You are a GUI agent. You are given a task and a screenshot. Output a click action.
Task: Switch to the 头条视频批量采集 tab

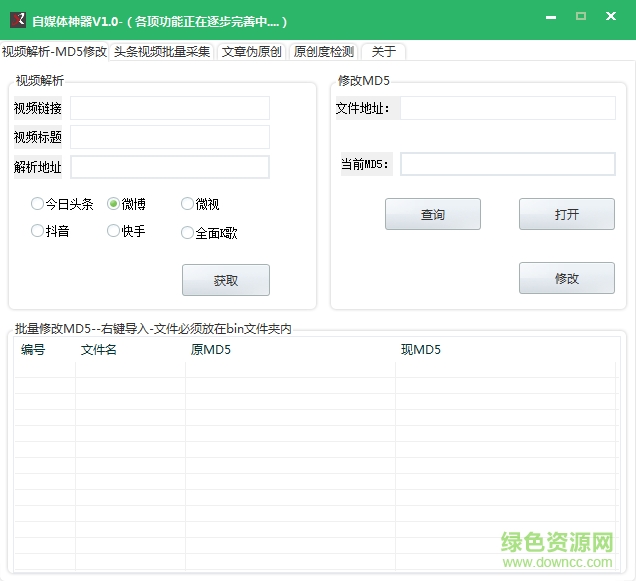click(162, 52)
